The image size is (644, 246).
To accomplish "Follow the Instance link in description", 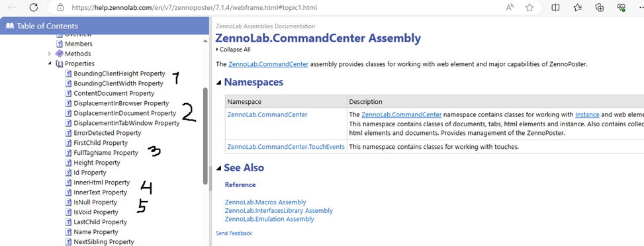I will coord(587,114).
